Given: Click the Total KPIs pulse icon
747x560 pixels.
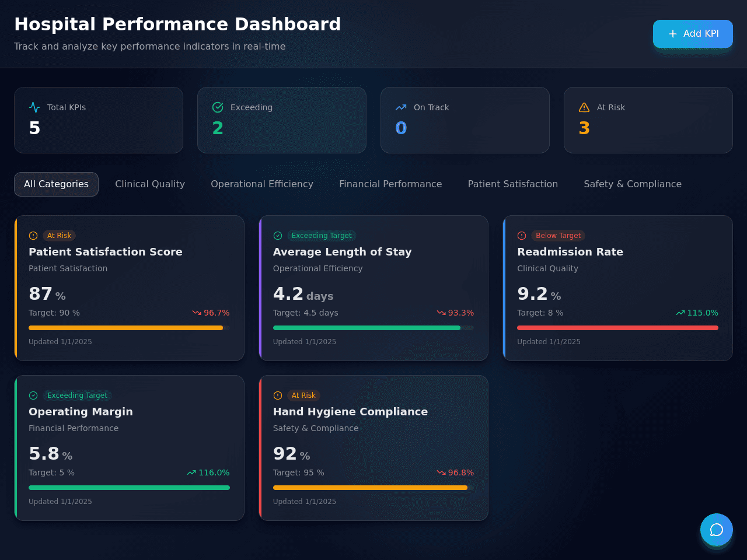Looking at the screenshot, I should tap(34, 107).
